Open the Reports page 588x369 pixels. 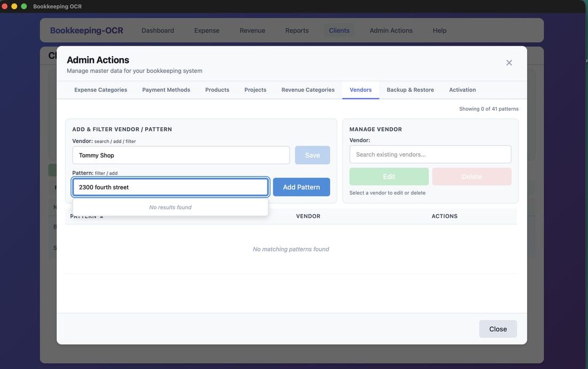click(x=297, y=30)
